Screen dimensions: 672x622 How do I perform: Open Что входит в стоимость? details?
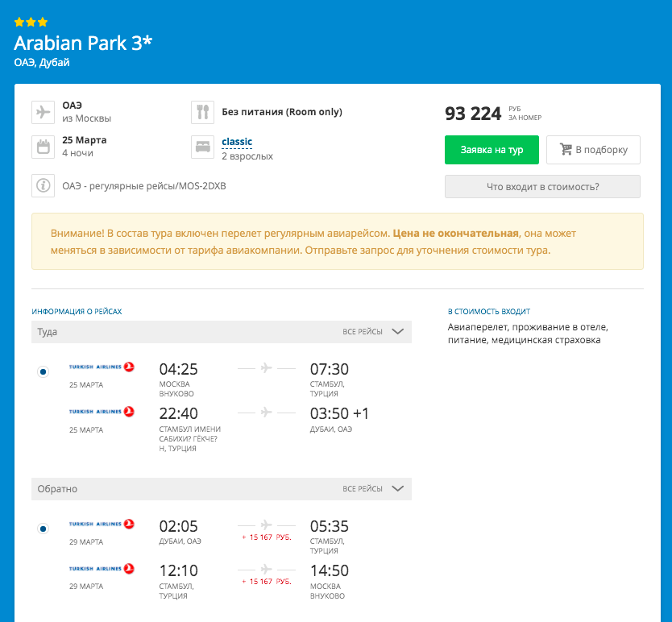tap(542, 186)
